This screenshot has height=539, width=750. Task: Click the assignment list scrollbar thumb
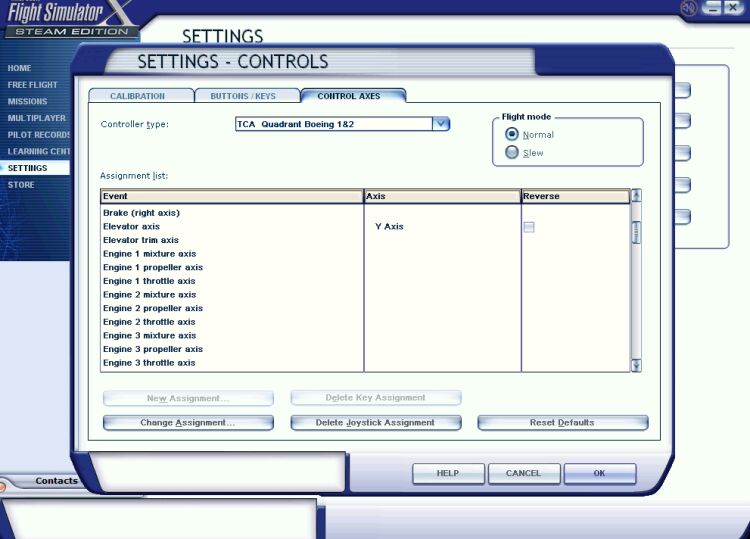click(x=636, y=233)
